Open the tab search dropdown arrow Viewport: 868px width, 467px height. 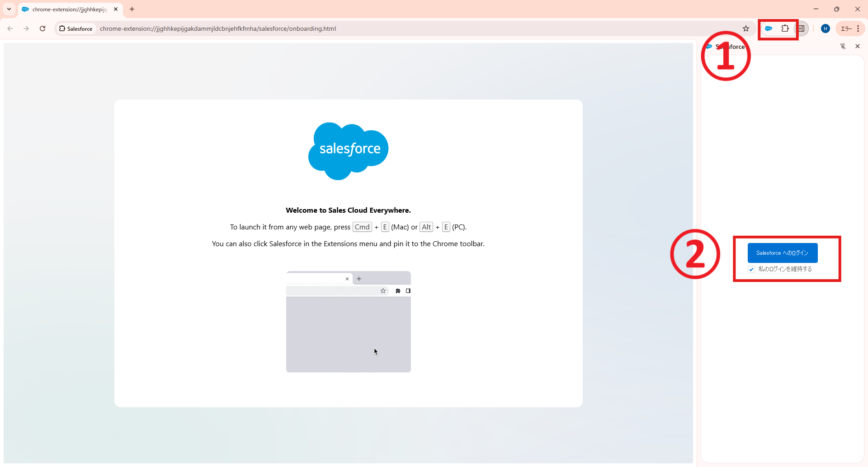point(9,9)
